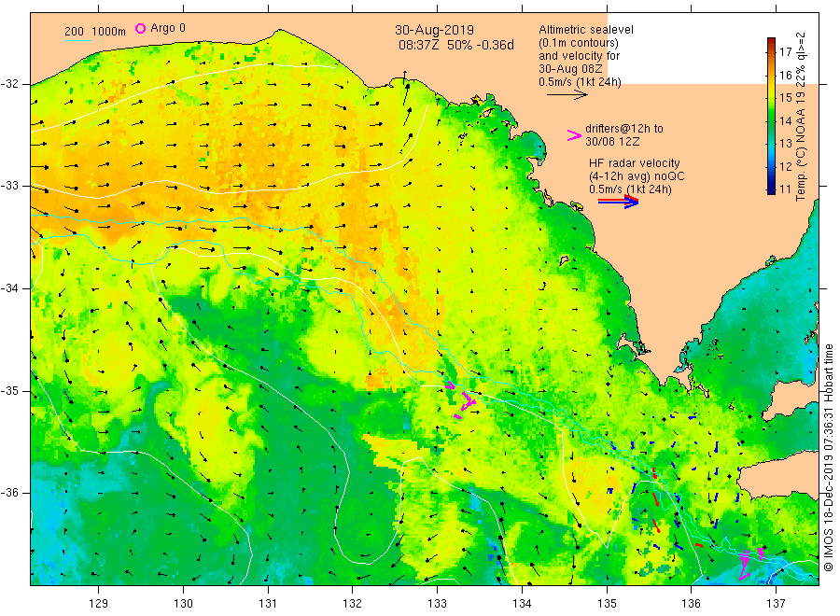Click the red-blue HF radar legend arrow

click(x=618, y=202)
